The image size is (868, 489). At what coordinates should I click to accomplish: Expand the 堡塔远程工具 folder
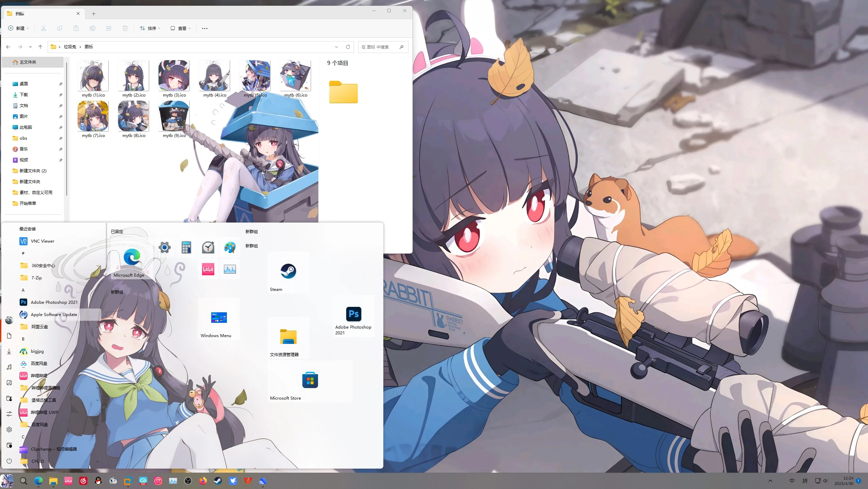pyautogui.click(x=60, y=400)
